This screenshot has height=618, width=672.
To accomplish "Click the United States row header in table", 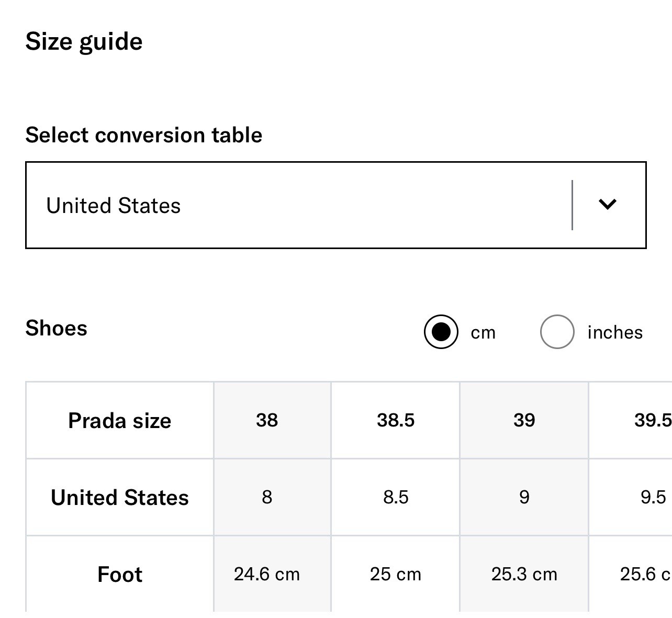I will coord(120,498).
